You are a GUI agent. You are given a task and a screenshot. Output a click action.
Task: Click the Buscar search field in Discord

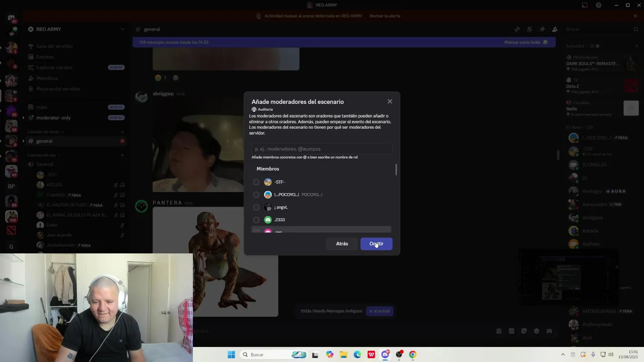point(601,29)
